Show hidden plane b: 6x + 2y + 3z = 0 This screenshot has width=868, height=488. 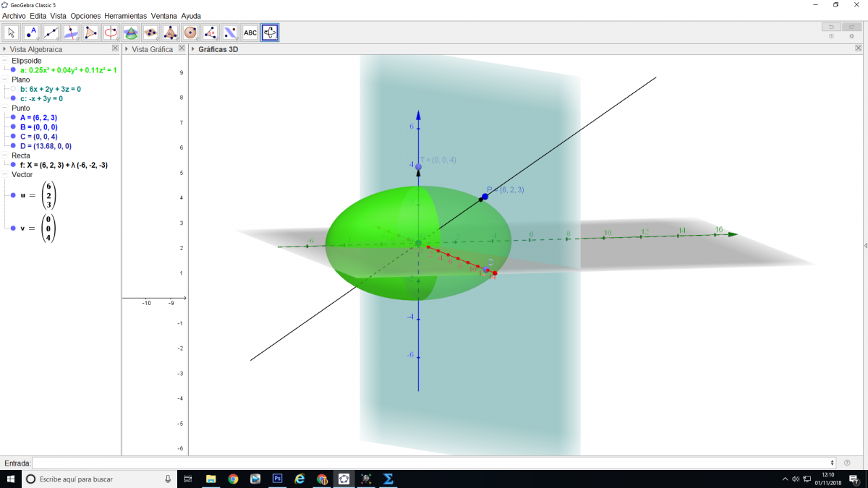13,89
